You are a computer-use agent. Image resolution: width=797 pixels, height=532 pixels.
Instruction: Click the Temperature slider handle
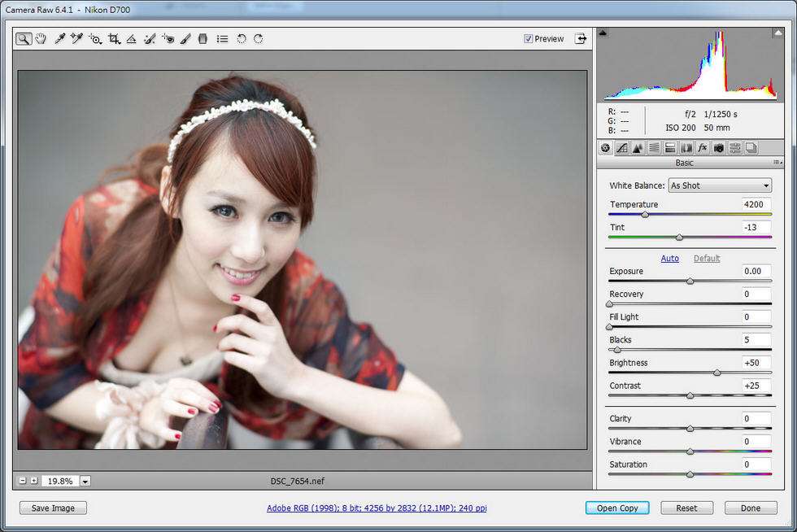(x=645, y=215)
